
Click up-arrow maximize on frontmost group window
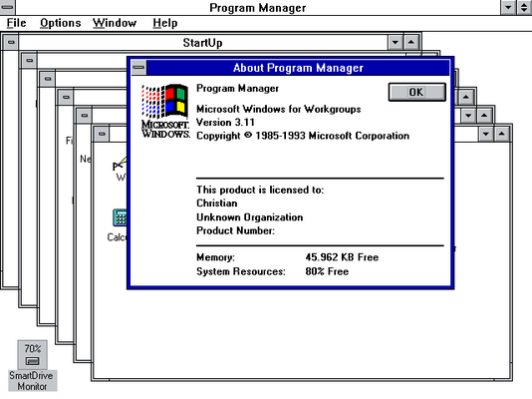pyautogui.click(x=501, y=134)
